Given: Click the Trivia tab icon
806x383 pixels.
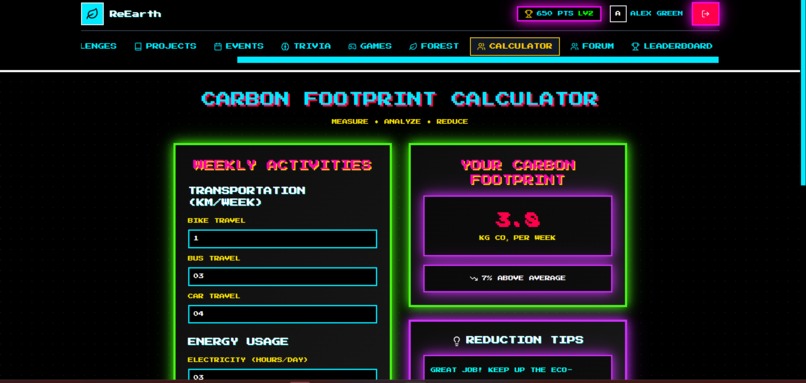Looking at the screenshot, I should (285, 46).
